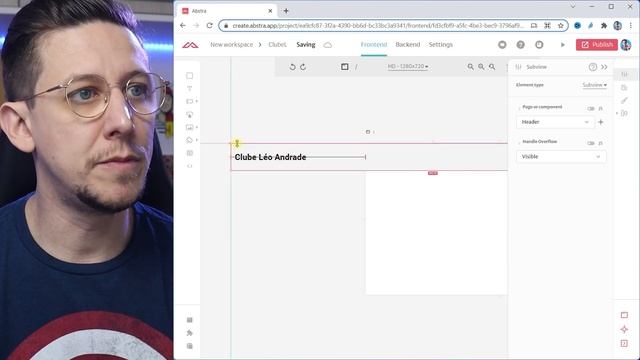Toggle JS mode for Handle Overflow
640x360 pixels.
(x=600, y=143)
